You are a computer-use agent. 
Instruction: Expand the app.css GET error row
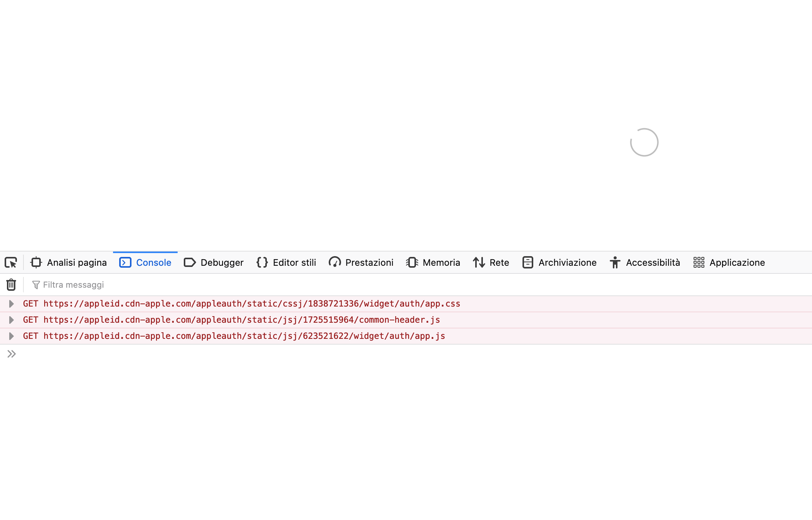coord(12,304)
